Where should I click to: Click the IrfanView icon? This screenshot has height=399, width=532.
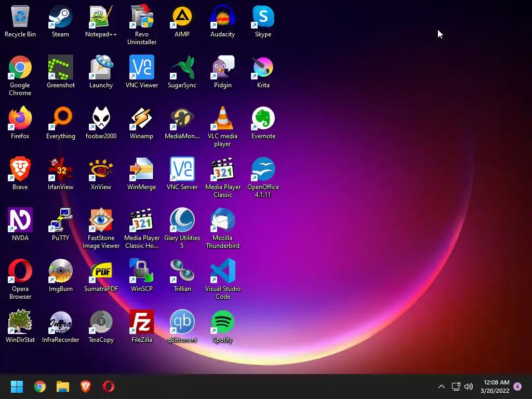tap(60, 169)
